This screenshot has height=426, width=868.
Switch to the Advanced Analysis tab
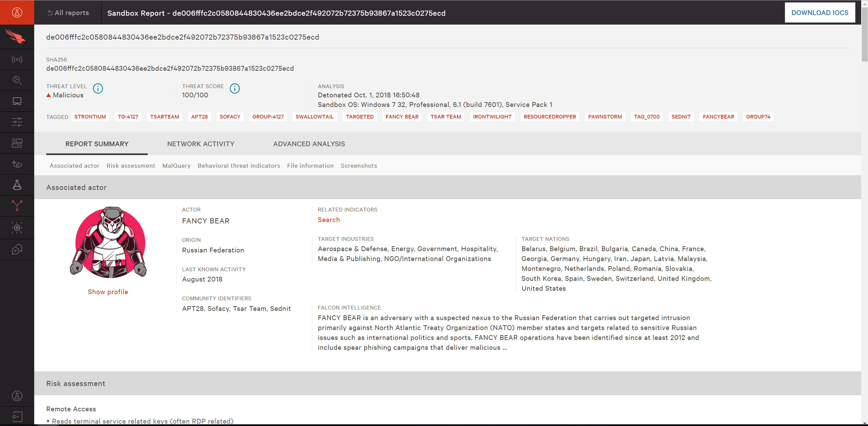click(309, 144)
